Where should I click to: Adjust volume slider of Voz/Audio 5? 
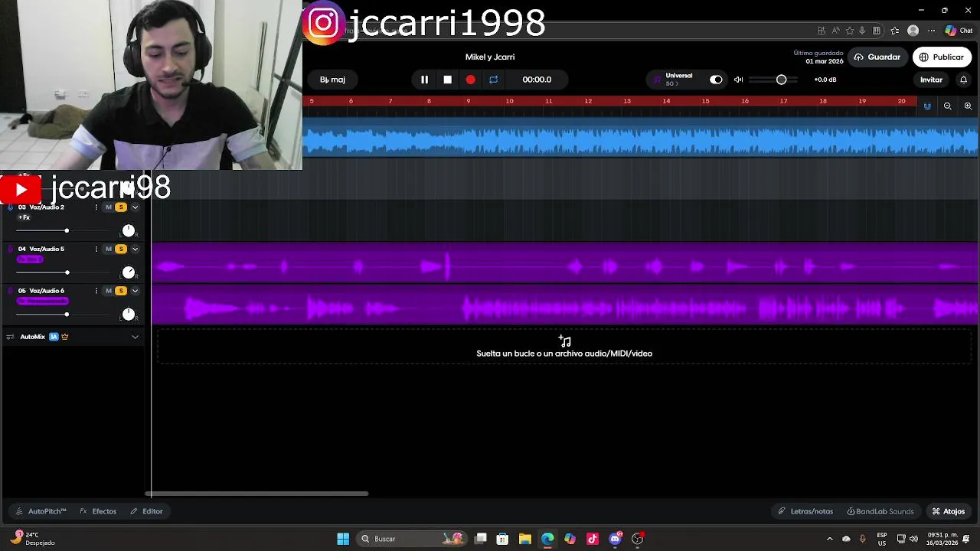(x=67, y=272)
